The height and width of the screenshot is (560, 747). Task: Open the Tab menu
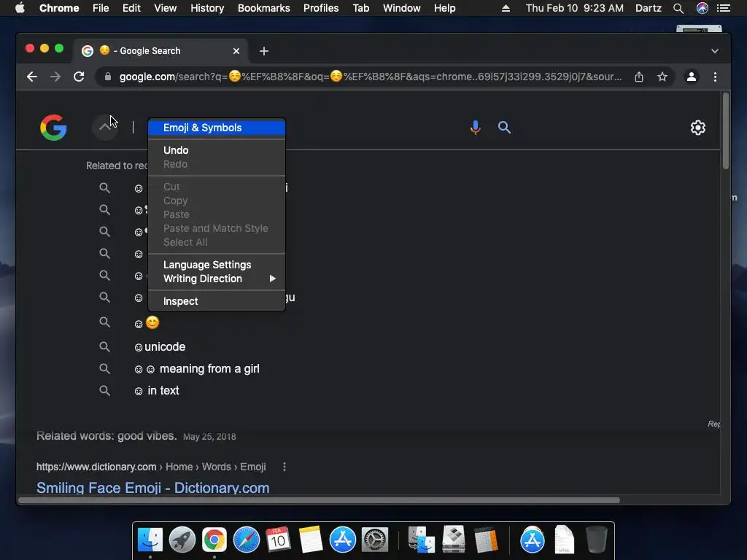[x=360, y=8]
